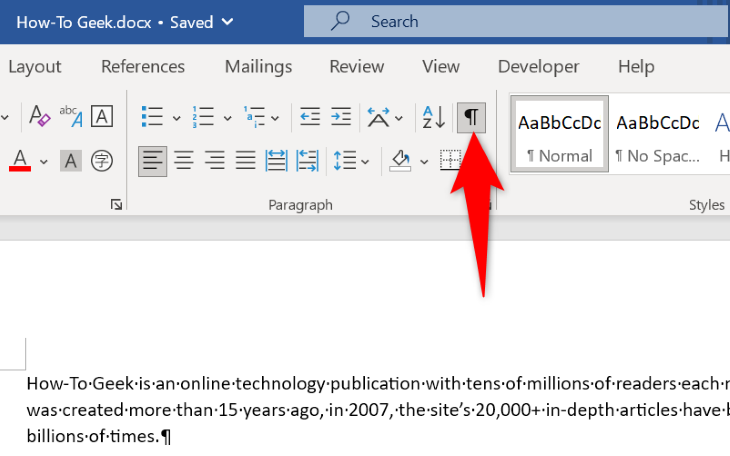Open the Line and Paragraph Spacing dropdown
The width and height of the screenshot is (730, 456).
pos(350,159)
